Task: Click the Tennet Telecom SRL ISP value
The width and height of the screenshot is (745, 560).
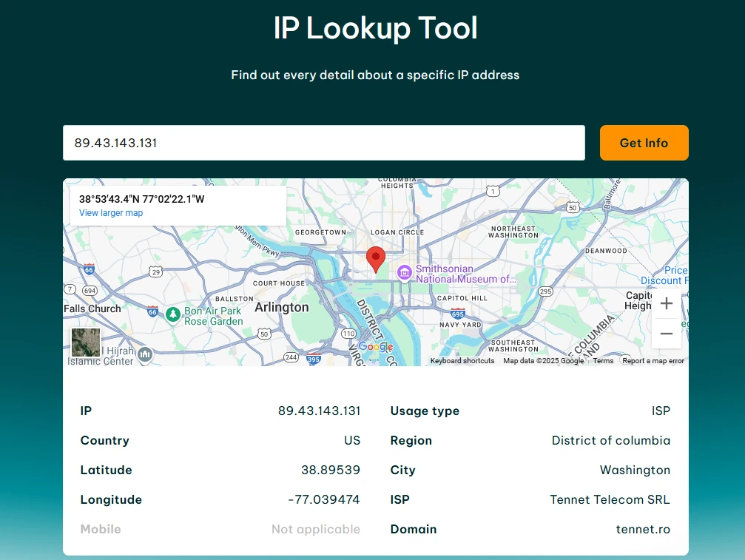Action: tap(610, 499)
